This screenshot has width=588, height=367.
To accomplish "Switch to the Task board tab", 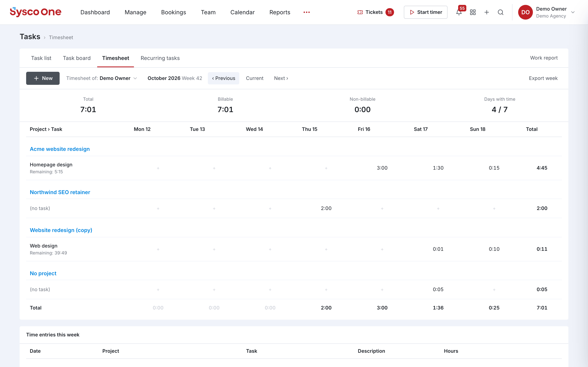I will click(x=77, y=58).
